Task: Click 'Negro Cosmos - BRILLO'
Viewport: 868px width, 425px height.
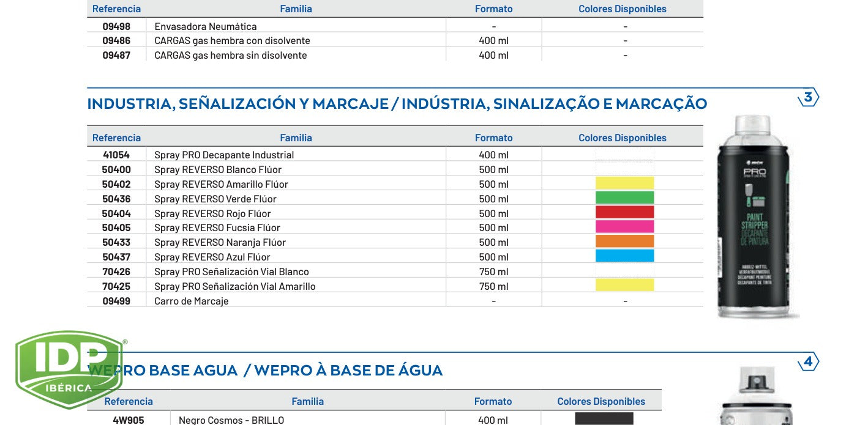Action: (231, 420)
